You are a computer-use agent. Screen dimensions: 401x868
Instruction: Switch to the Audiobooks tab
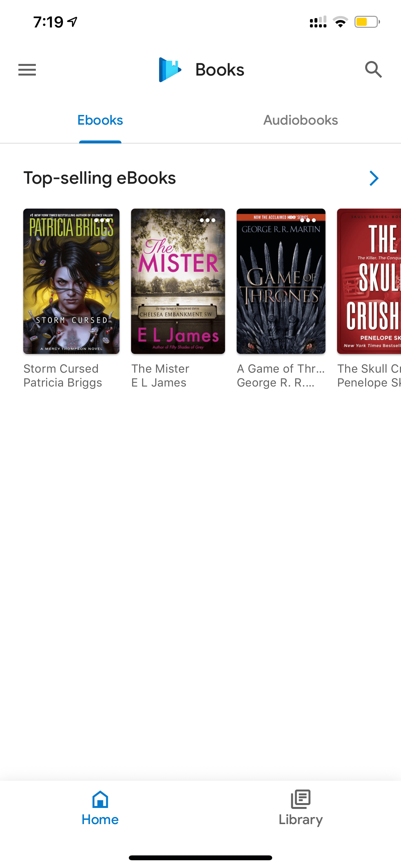pyautogui.click(x=301, y=120)
